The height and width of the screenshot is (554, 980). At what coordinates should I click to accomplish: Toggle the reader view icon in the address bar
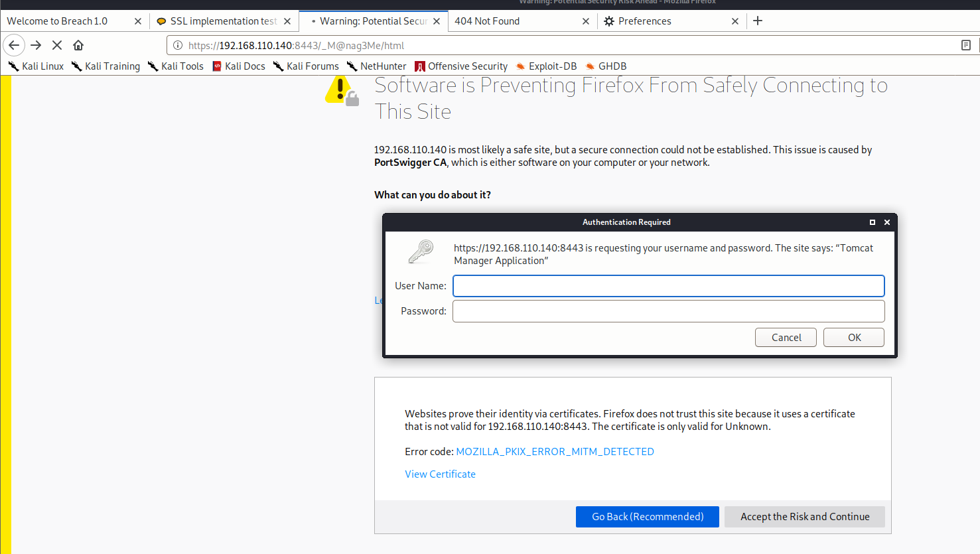pyautogui.click(x=966, y=45)
